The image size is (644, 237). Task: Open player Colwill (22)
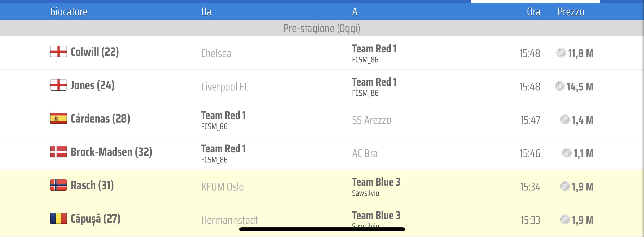point(95,52)
